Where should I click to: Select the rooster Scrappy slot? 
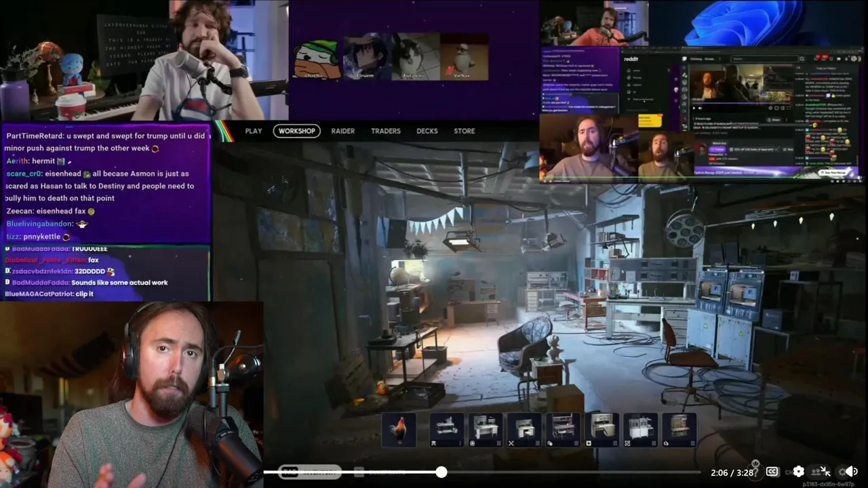[399, 430]
